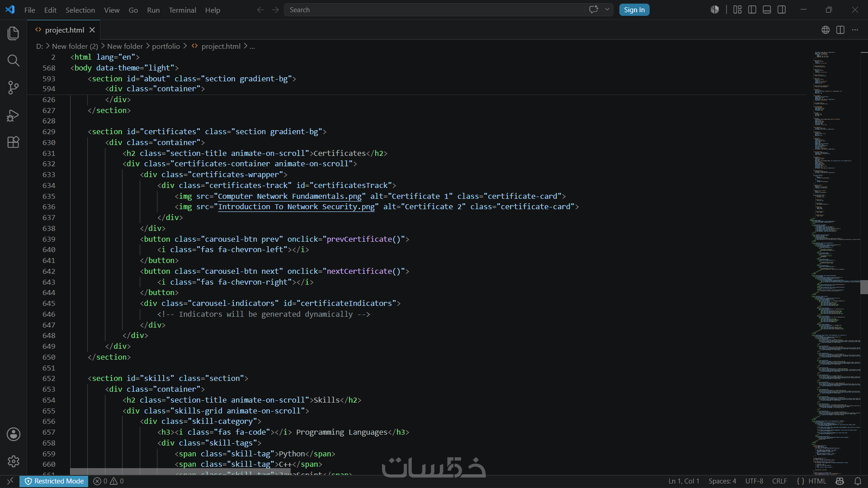Open the chat icon next to search
The image size is (868, 488).
594,9
